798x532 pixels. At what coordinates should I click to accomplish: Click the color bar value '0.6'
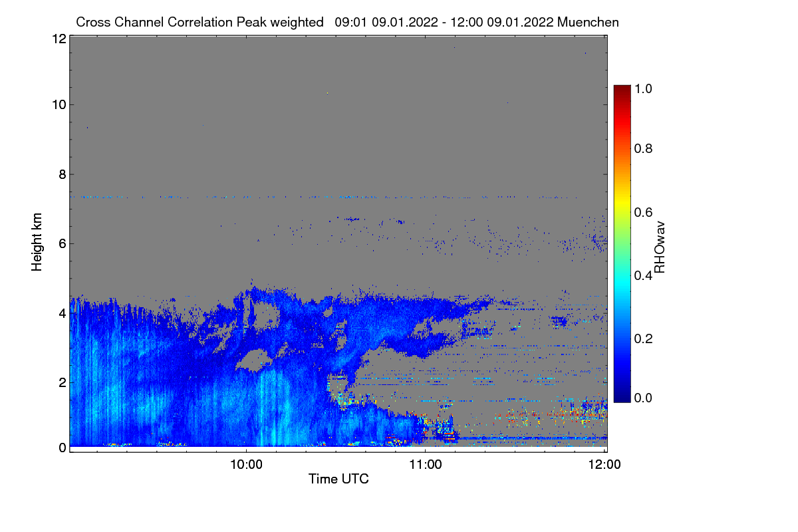tap(644, 212)
